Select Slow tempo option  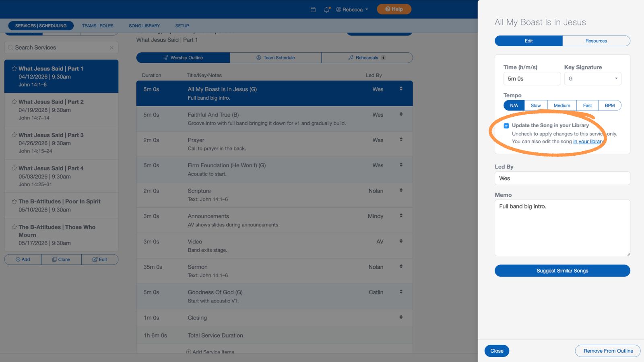535,105
